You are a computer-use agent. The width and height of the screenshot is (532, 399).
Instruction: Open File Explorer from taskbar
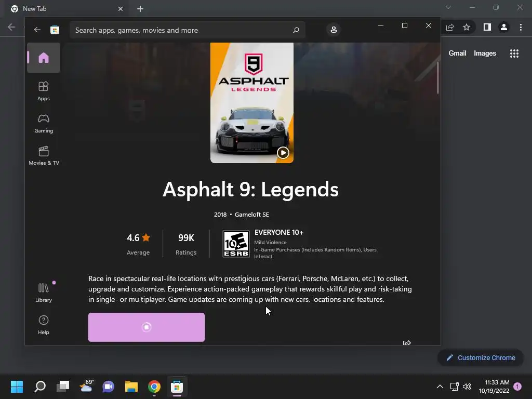click(131, 387)
